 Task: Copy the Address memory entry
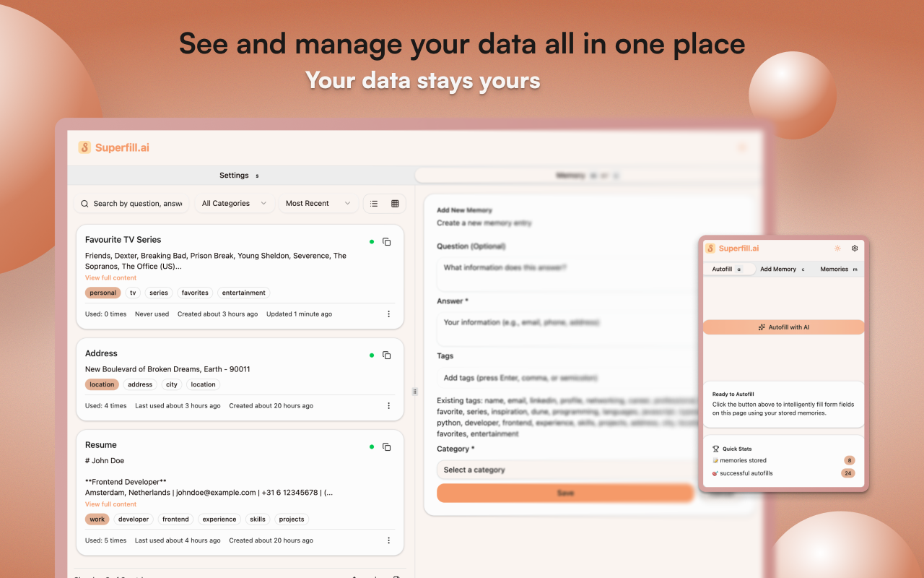[x=387, y=355]
